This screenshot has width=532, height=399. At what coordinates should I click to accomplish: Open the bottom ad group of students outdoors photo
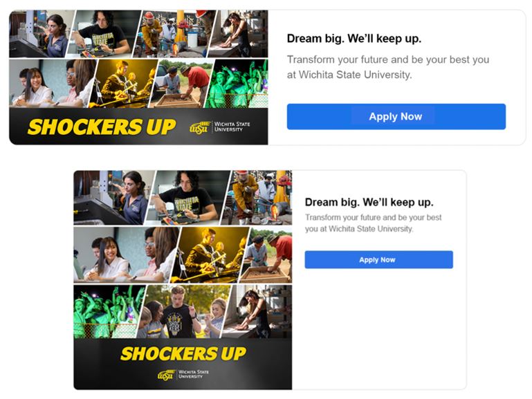tap(185, 312)
